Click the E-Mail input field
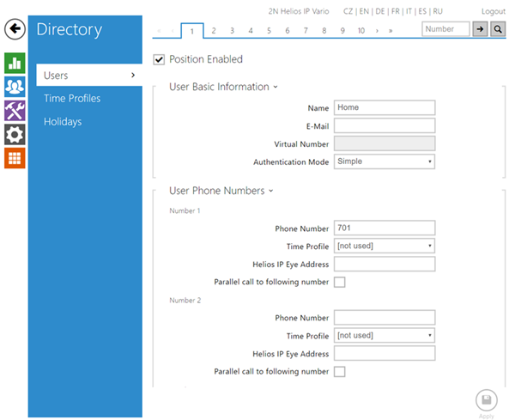 [x=384, y=125]
